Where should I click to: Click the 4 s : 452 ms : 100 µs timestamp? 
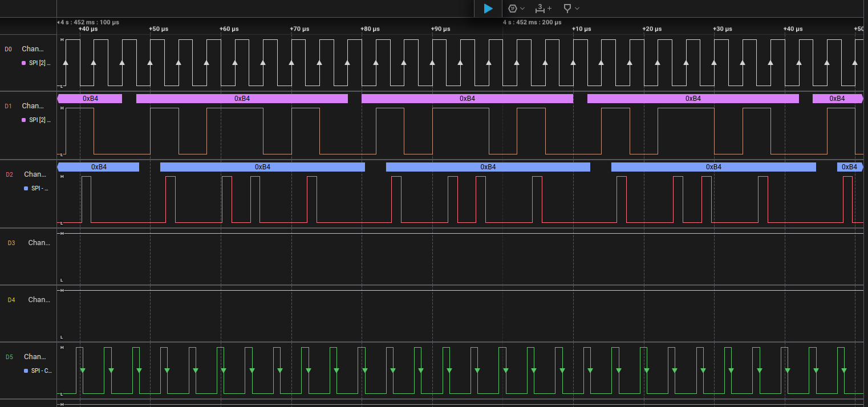[x=88, y=22]
